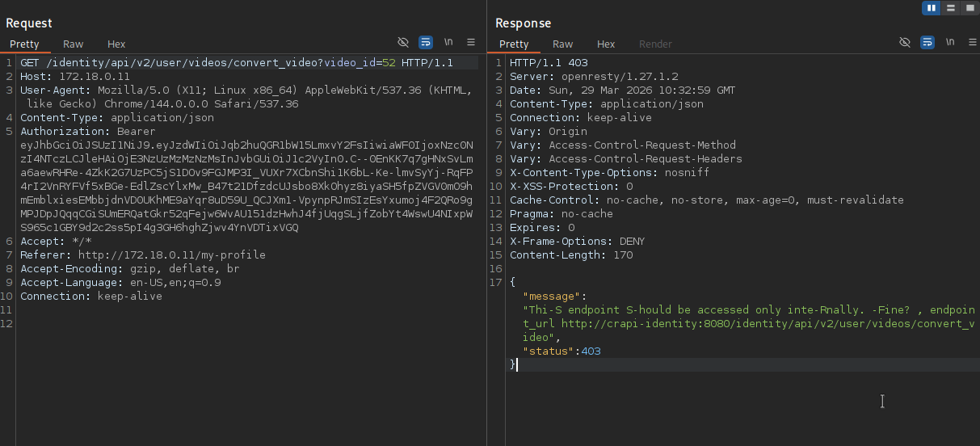Toggle hidden items eye icon in Response panel
980x446 pixels.
pyautogui.click(x=905, y=42)
